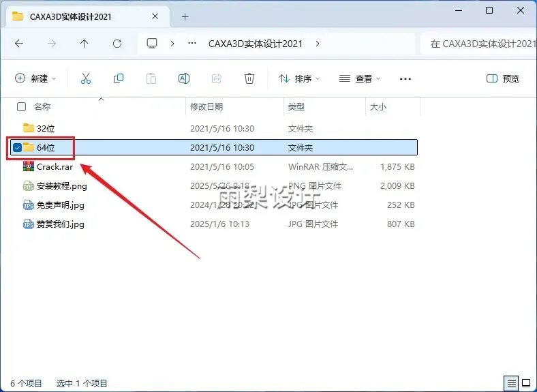Click the 32位 folder icon
The height and width of the screenshot is (392, 537).
coord(29,128)
